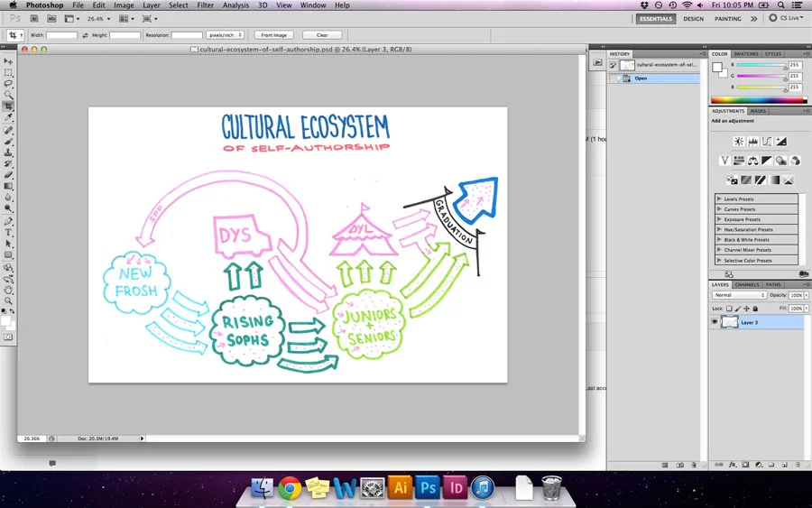Expand Levels Presets

click(719, 199)
